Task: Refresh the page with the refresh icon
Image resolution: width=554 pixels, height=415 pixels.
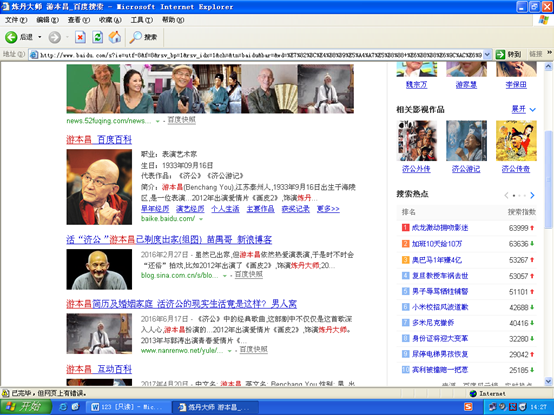Action: [x=98, y=37]
